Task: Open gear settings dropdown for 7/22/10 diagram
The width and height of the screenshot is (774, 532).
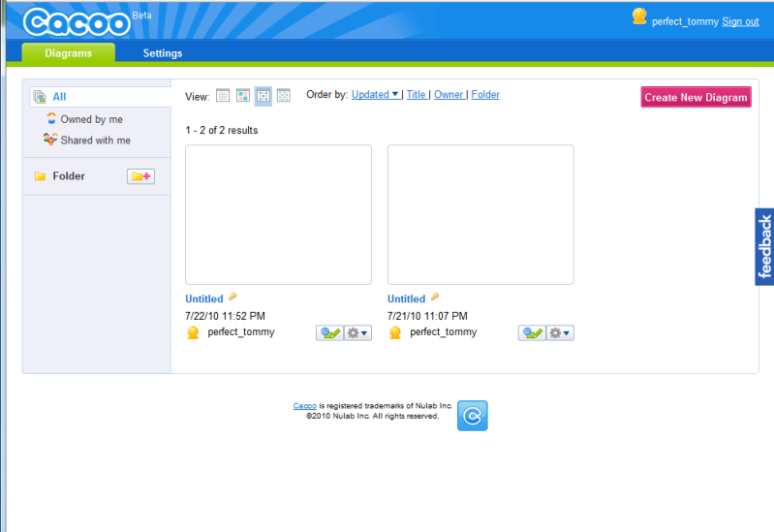Action: coord(358,332)
